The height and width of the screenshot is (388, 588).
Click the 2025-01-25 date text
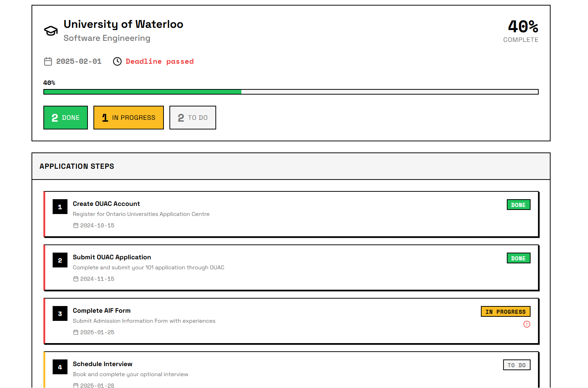coord(97,332)
